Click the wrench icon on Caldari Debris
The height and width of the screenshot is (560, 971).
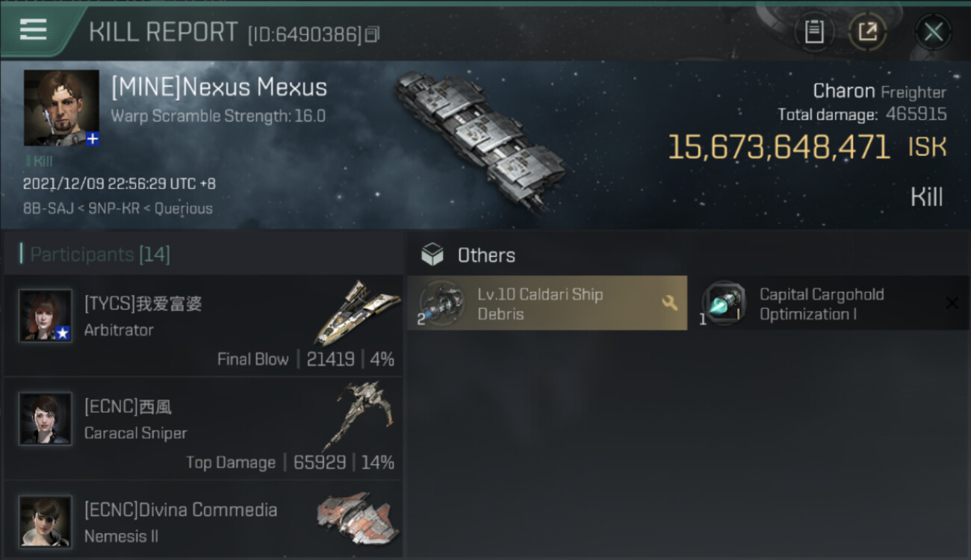coord(669,302)
